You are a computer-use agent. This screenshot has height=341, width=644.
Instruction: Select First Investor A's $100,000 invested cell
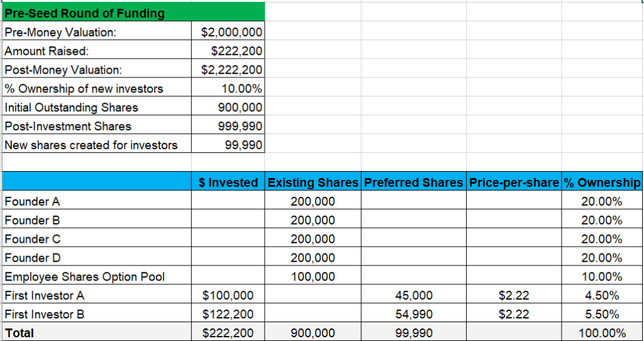228,296
